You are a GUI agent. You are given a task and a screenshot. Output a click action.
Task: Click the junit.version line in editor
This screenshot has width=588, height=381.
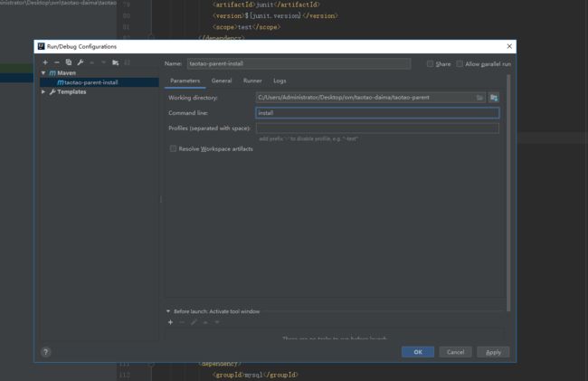pos(275,15)
